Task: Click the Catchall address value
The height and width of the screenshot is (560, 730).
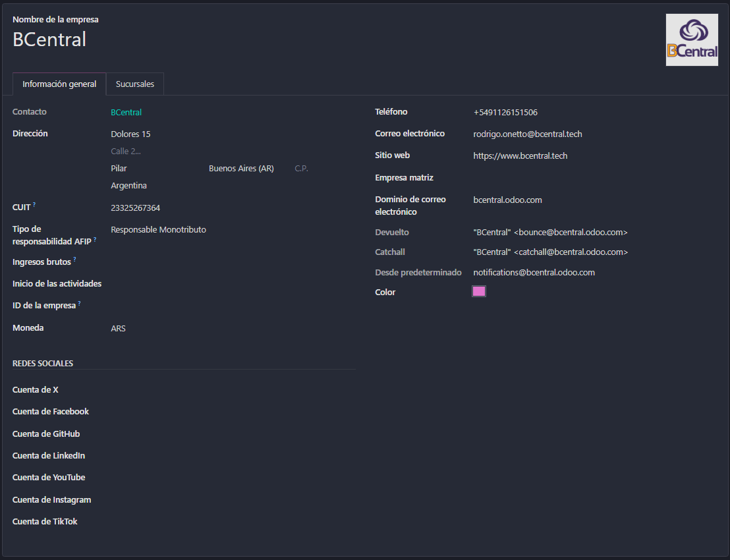Action: pos(551,252)
